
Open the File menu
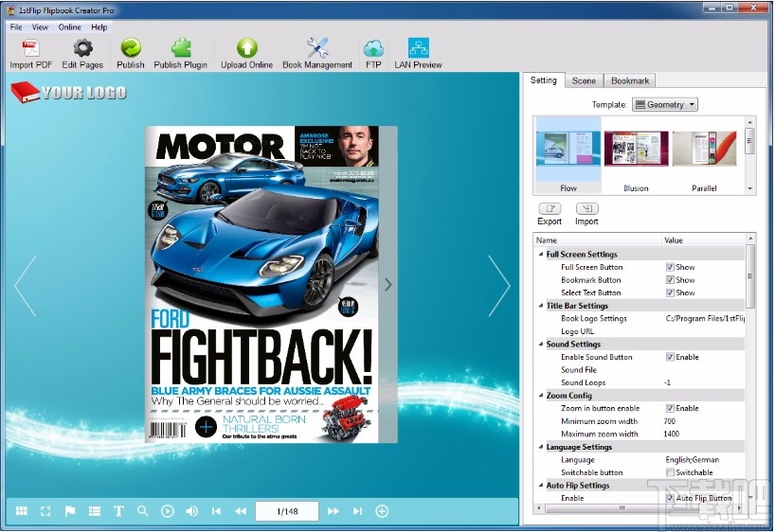(x=16, y=27)
